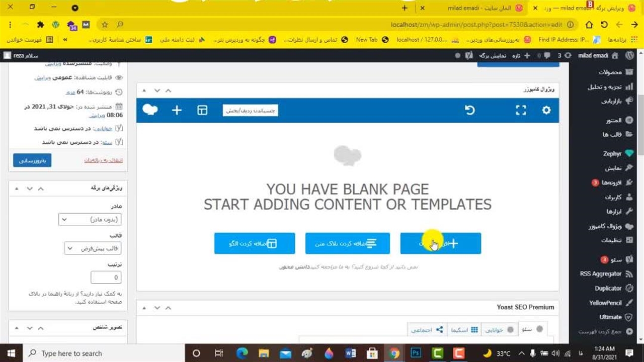Click the blue update page button
The width and height of the screenshot is (644, 362).
coord(32,160)
